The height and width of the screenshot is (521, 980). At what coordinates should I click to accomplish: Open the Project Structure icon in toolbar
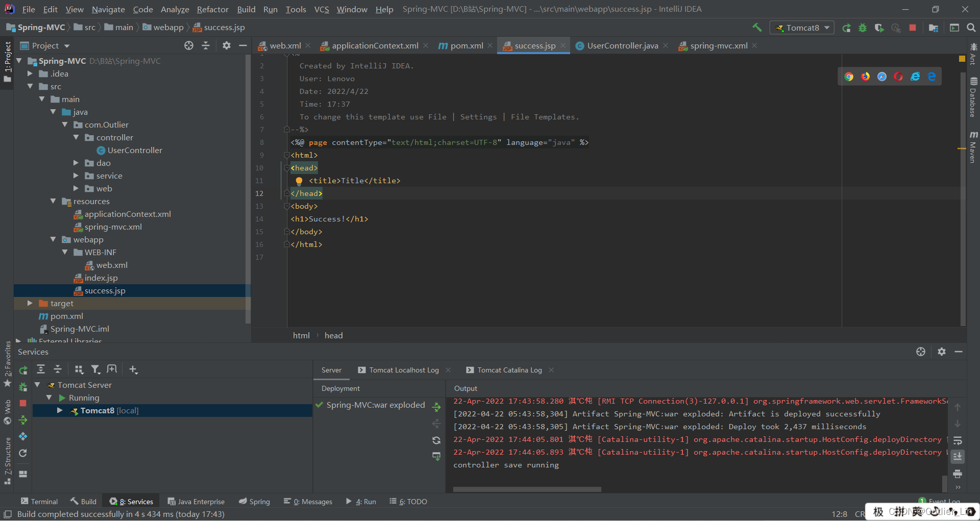point(934,28)
